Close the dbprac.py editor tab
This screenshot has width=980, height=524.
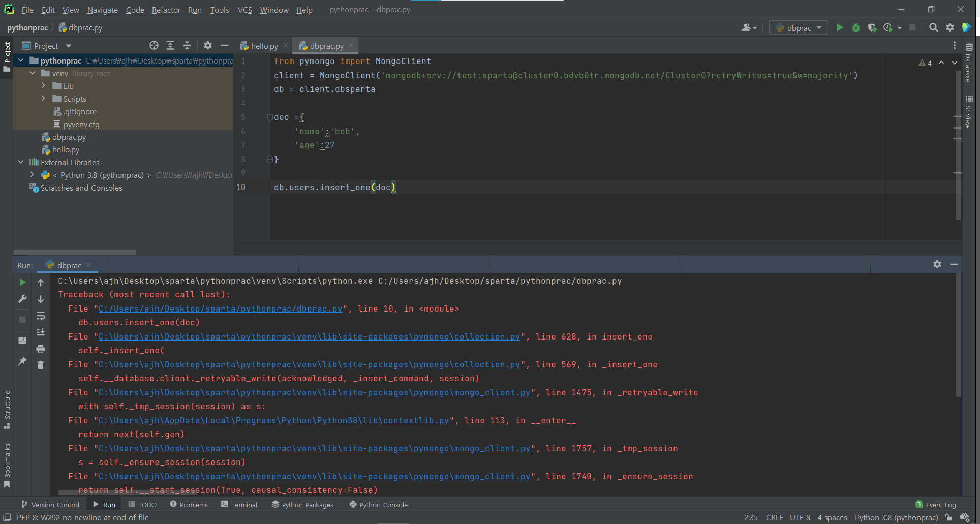coord(351,45)
